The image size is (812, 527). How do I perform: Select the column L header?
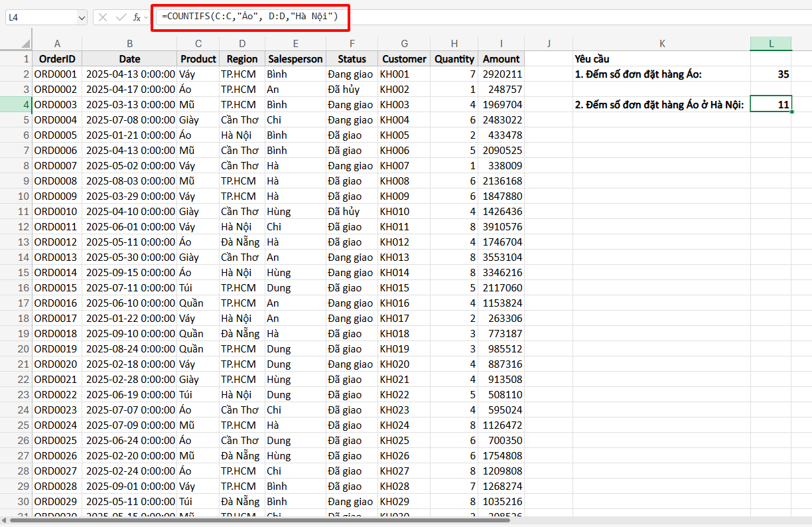[x=770, y=43]
